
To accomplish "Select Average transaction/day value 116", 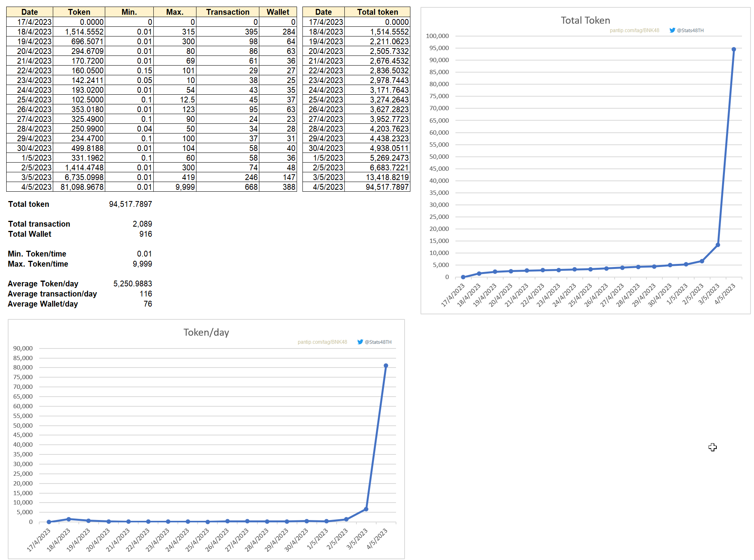I will click(146, 294).
